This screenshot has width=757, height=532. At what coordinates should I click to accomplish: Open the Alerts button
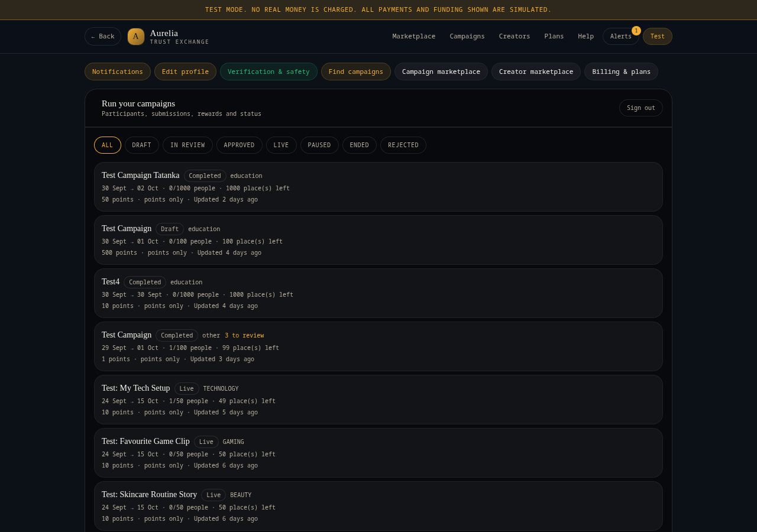(x=621, y=37)
